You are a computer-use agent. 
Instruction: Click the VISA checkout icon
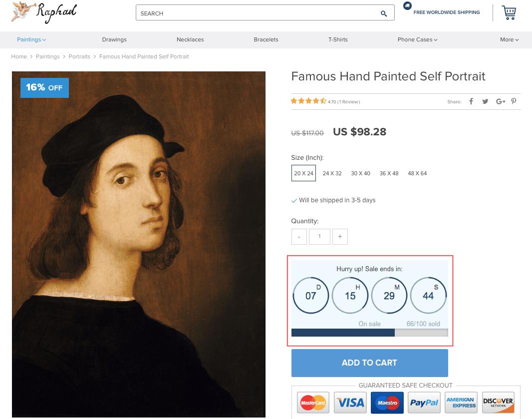click(x=350, y=402)
